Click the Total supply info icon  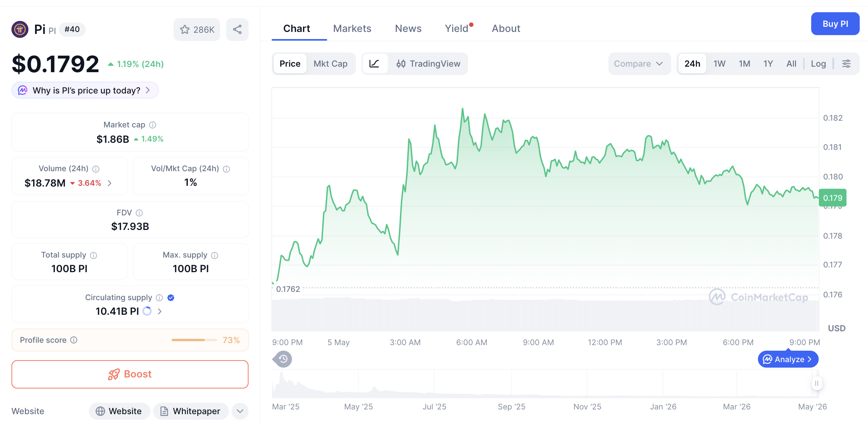(94, 255)
